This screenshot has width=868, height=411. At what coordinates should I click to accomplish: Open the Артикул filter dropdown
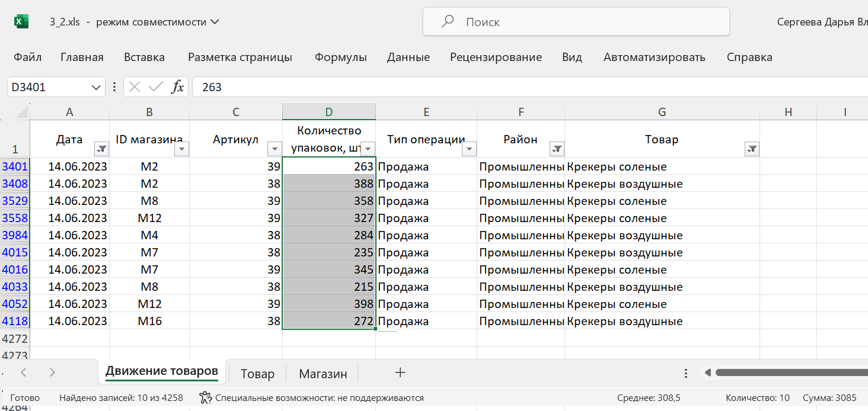pos(275,149)
